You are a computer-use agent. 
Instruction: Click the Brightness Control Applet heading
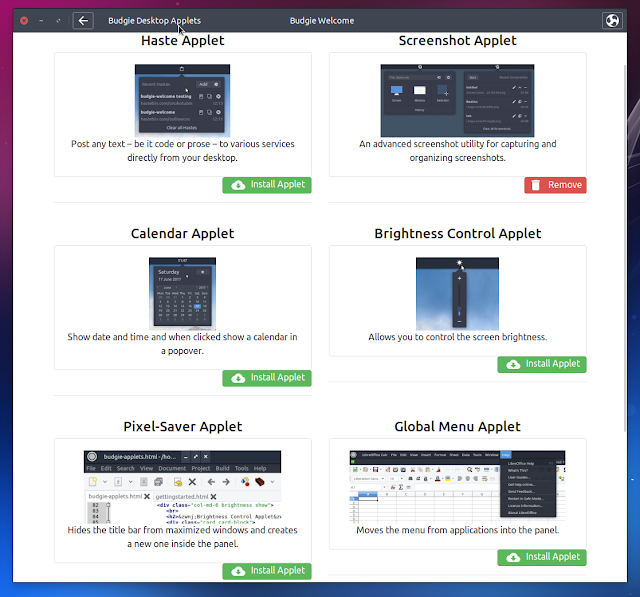pyautogui.click(x=458, y=233)
